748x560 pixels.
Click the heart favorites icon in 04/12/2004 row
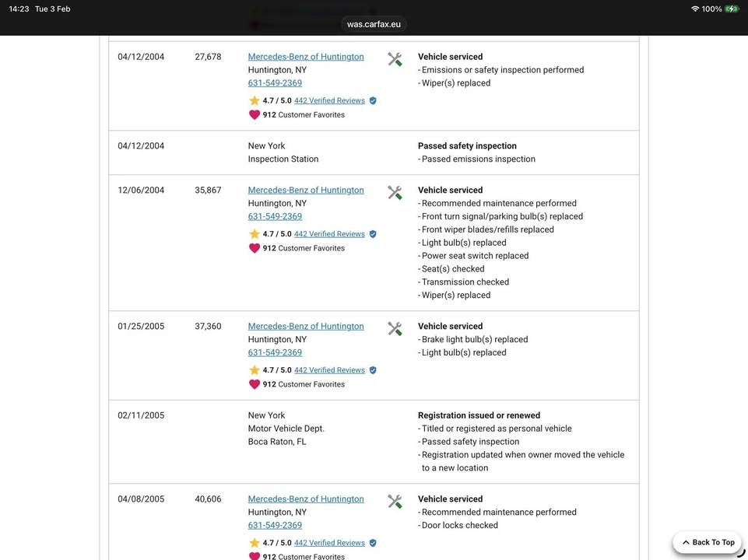tap(255, 115)
